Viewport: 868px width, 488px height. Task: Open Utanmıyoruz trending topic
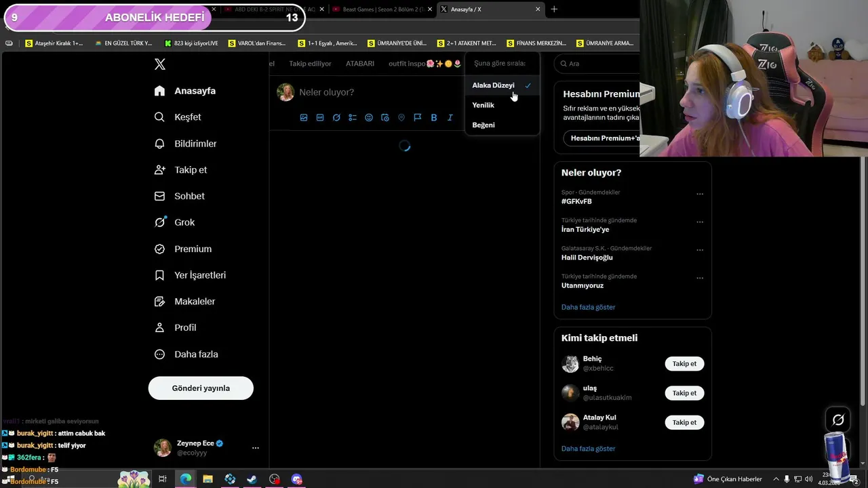click(x=582, y=285)
